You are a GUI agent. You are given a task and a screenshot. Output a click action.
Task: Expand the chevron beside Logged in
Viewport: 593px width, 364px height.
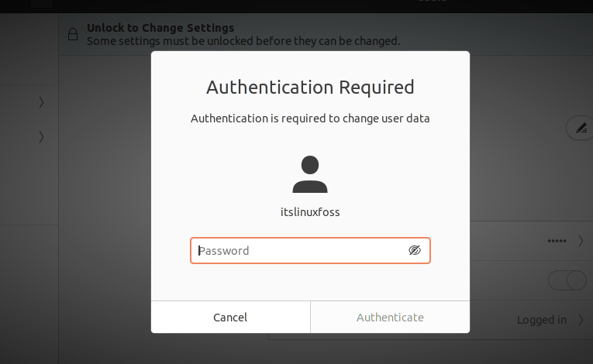click(581, 320)
